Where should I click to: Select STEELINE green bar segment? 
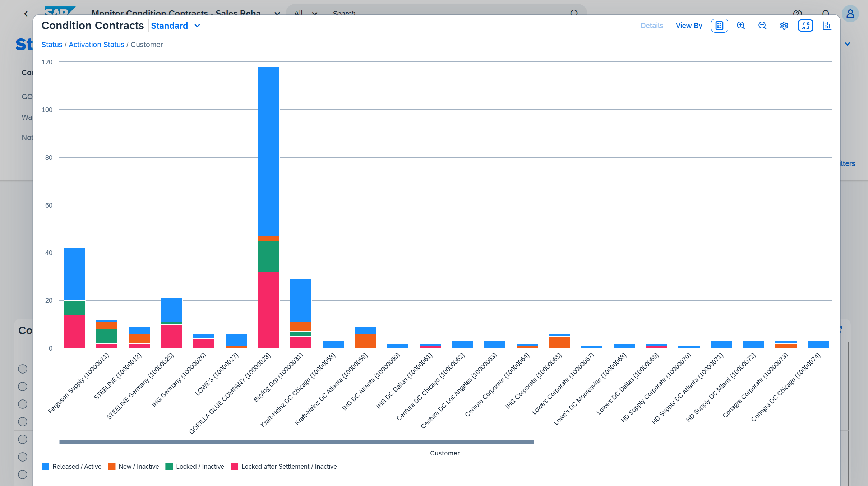[107, 336]
